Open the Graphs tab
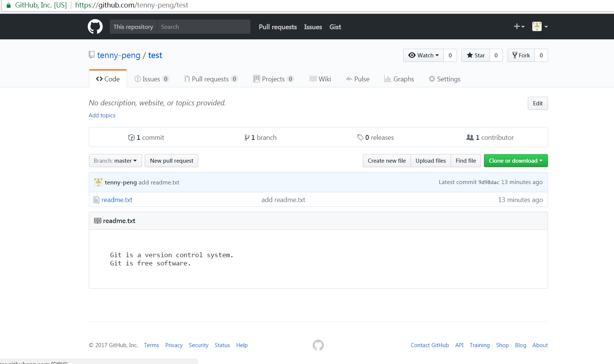Viewport: 614px width, 364px height. click(399, 79)
